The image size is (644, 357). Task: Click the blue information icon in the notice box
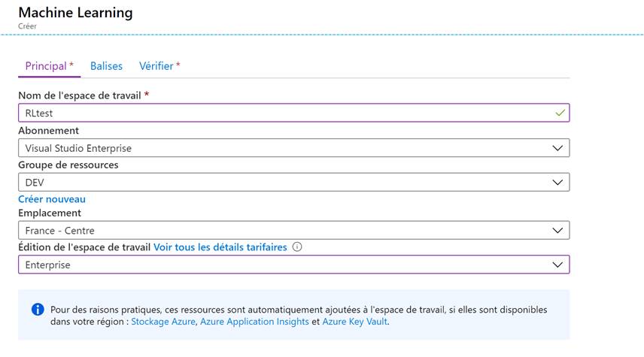coord(38,310)
